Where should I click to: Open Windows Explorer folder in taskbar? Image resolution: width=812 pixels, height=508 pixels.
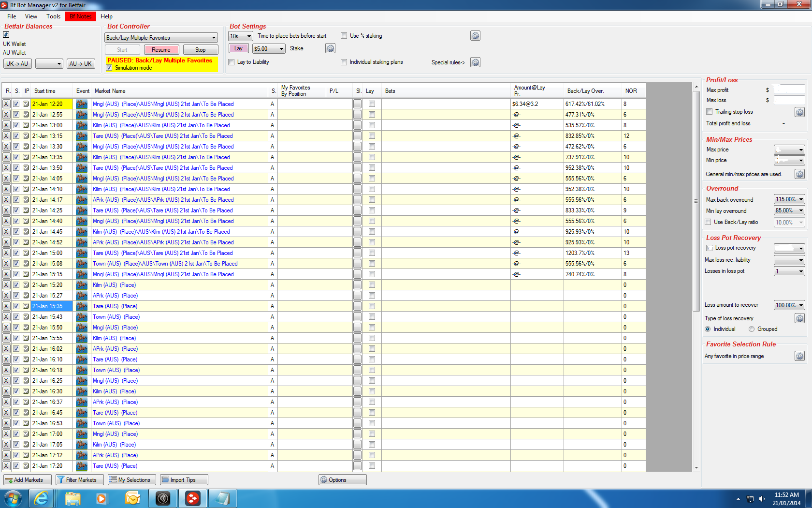(x=72, y=498)
